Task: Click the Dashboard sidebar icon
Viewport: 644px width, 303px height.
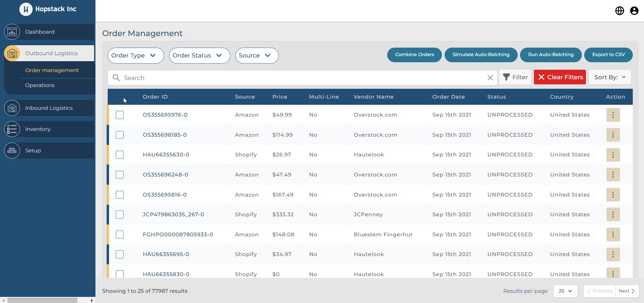Action: pyautogui.click(x=12, y=32)
